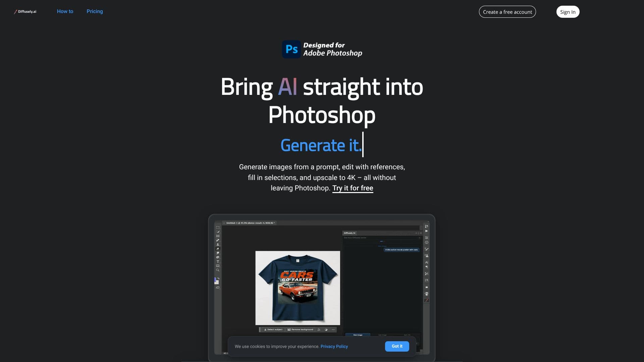Click the Edit image tab in Diffusely panel
This screenshot has width=644, height=362.
point(382,335)
